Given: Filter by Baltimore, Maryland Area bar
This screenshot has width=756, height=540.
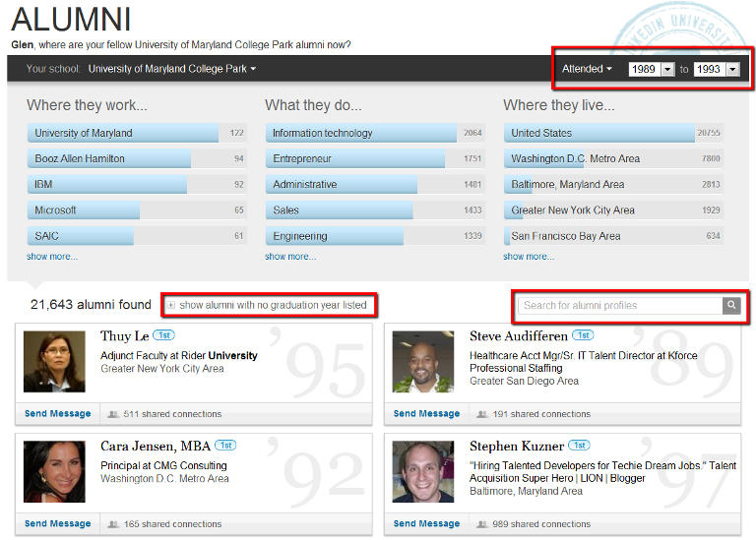Looking at the screenshot, I should click(x=614, y=185).
